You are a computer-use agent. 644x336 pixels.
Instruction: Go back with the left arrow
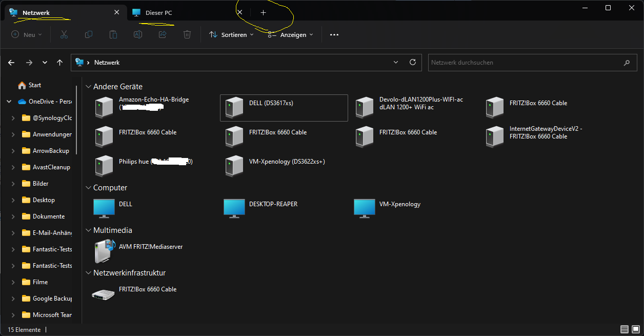11,63
